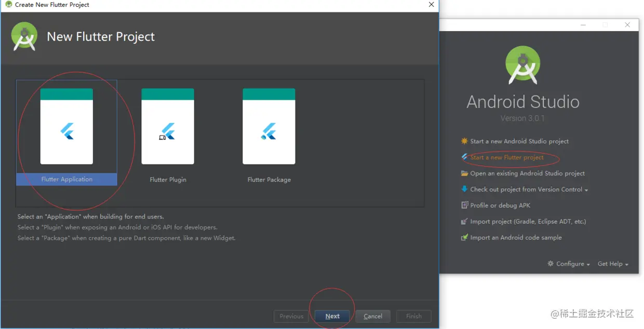Choose Profile or debug APK

[500, 205]
